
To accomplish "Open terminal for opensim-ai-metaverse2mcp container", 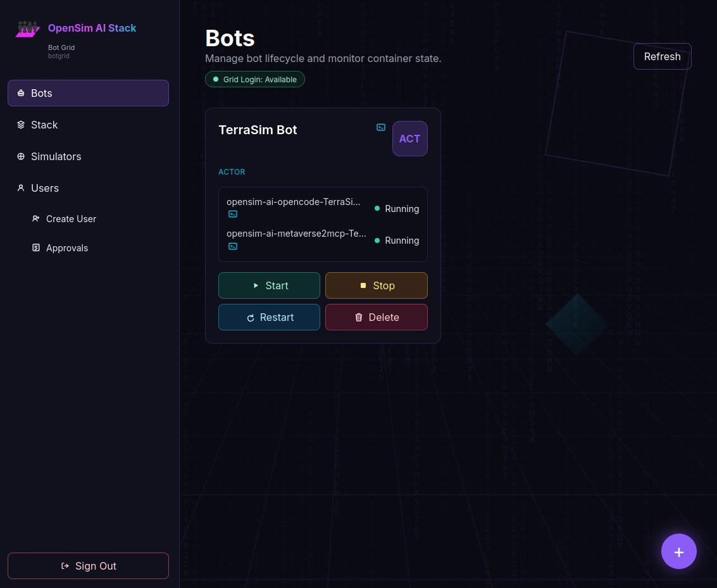I will pyautogui.click(x=233, y=246).
